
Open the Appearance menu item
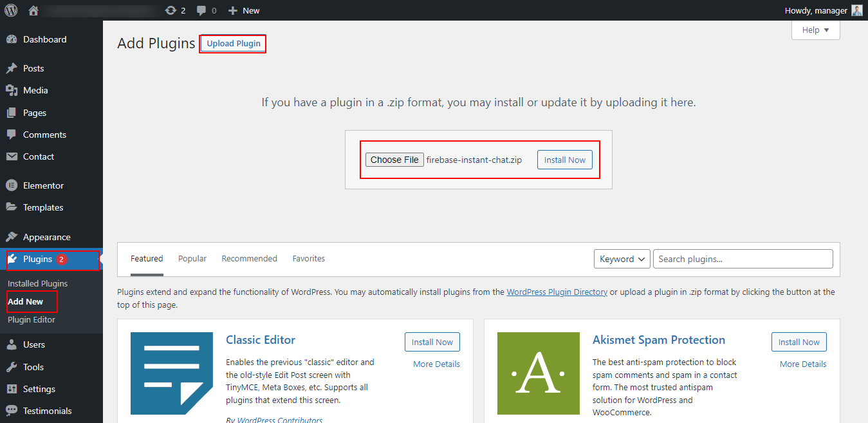51,237
